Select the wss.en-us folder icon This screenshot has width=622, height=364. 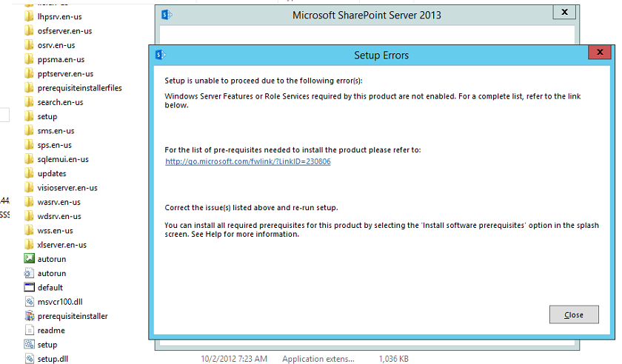point(29,231)
